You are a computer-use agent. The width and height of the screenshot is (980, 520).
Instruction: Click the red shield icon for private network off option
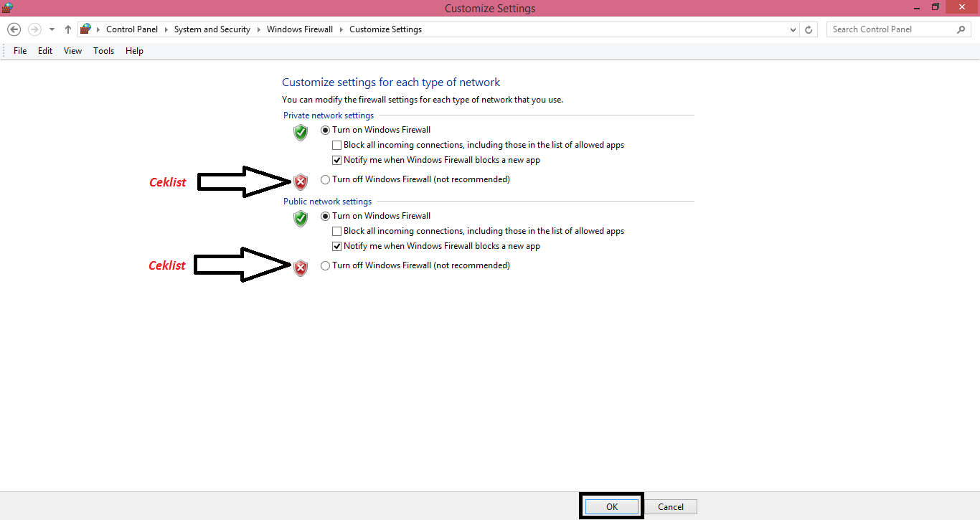coord(300,181)
